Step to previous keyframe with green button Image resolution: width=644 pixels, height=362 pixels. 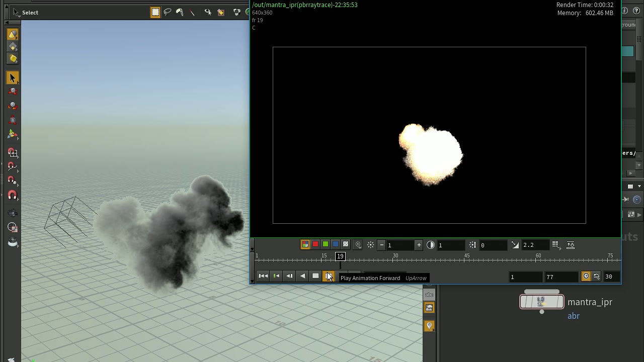(x=276, y=276)
